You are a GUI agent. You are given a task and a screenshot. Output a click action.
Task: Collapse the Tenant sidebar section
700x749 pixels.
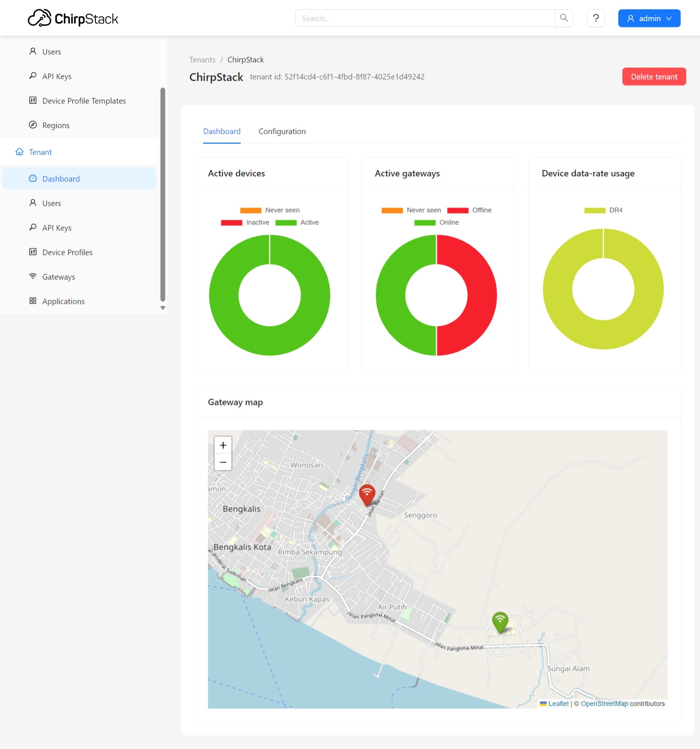[40, 152]
